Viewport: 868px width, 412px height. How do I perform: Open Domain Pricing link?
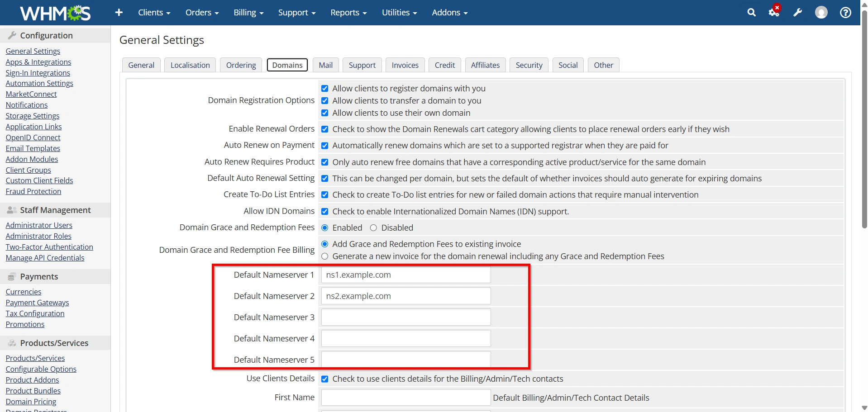tap(31, 402)
